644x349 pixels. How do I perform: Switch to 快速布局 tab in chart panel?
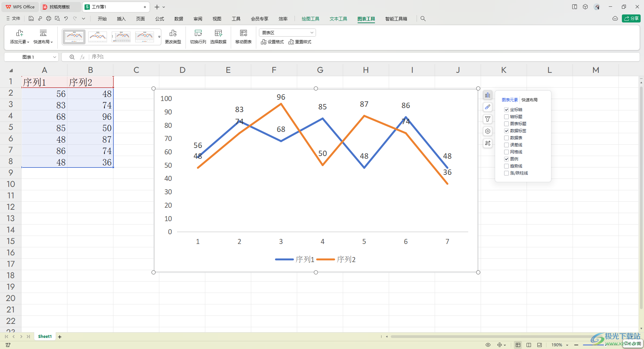[530, 100]
